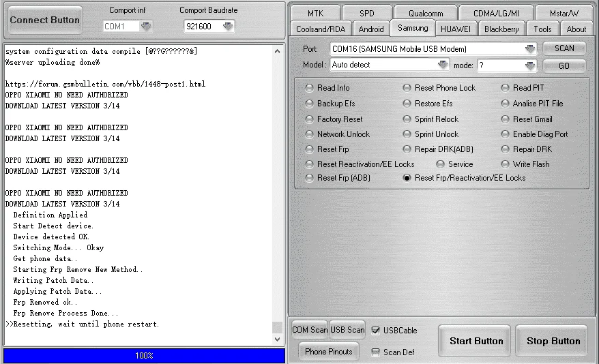599x364 pixels.
Task: Open the CDMA/LG/MI tab
Action: [x=496, y=14]
